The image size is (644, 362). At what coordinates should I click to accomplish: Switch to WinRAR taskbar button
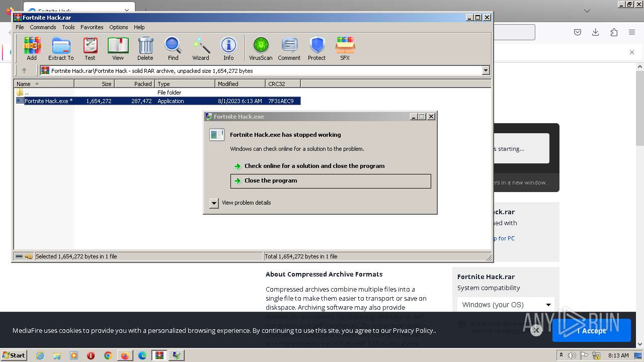[x=159, y=355]
